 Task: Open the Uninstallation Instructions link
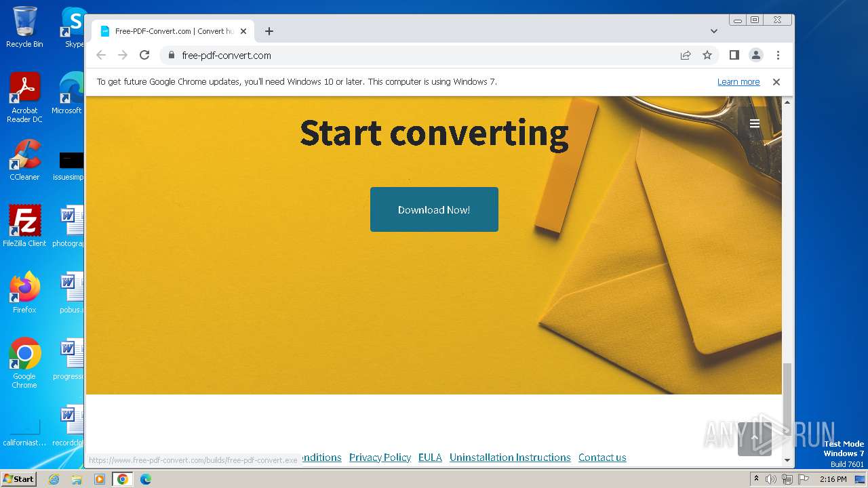click(510, 457)
